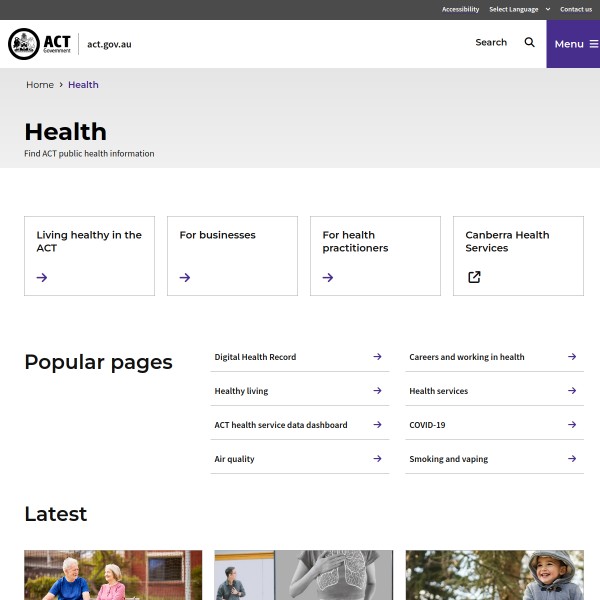Go to Contact us page
600x600 pixels.
coord(575,9)
